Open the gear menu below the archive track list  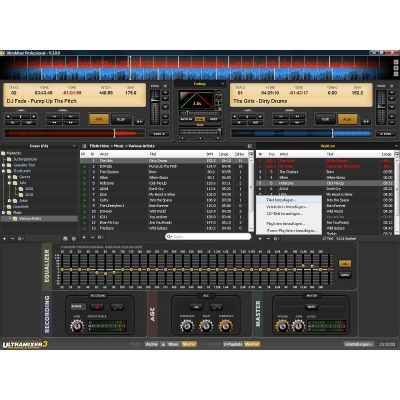100,237
